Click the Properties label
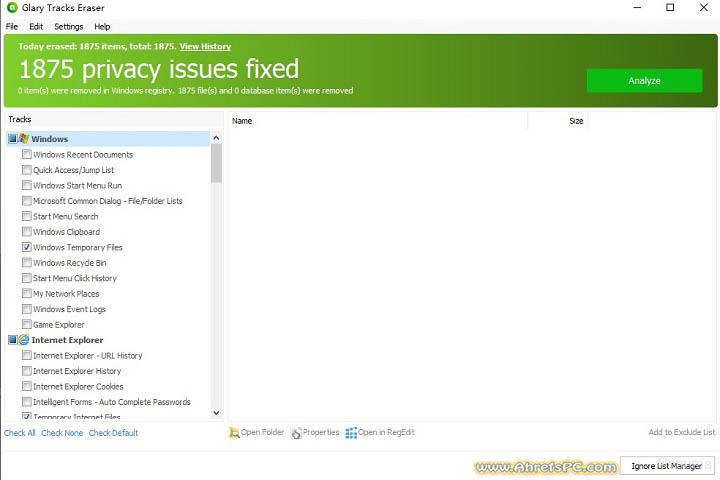This screenshot has height=480, width=720. [x=321, y=432]
